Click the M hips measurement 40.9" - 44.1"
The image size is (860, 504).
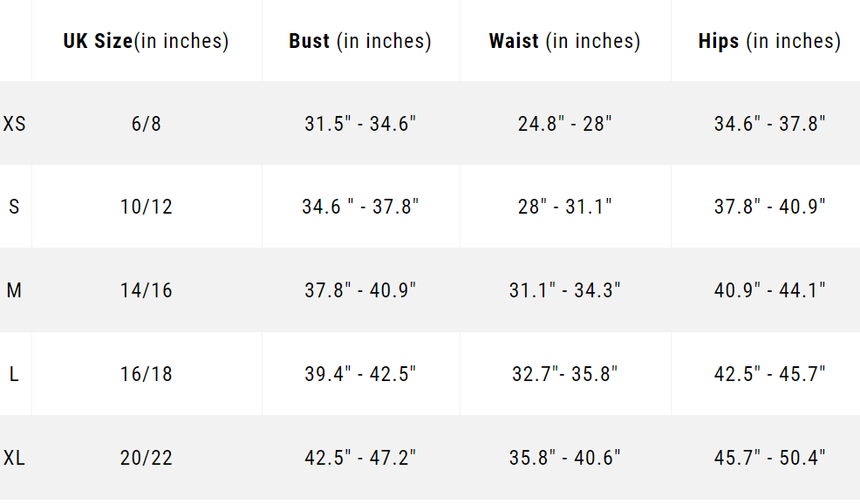[x=769, y=290]
